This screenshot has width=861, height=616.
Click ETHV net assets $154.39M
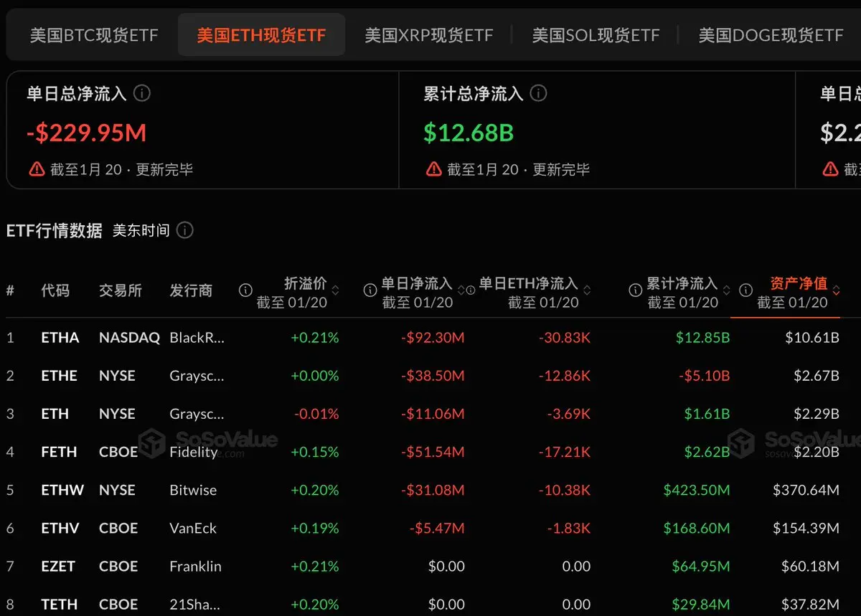(806, 528)
